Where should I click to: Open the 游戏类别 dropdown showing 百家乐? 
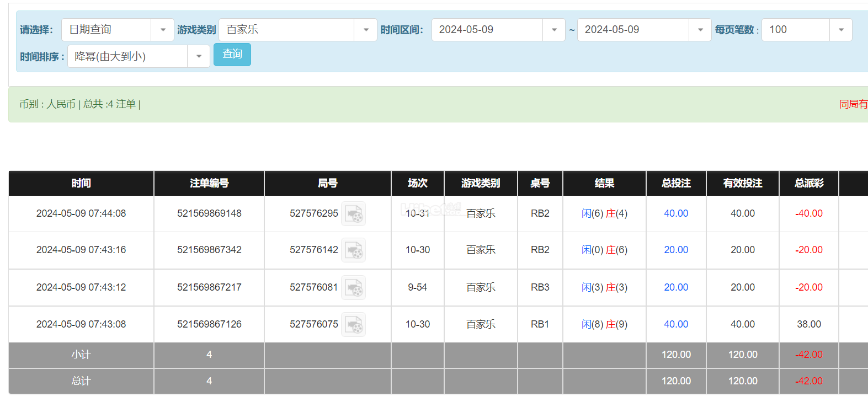pos(298,30)
